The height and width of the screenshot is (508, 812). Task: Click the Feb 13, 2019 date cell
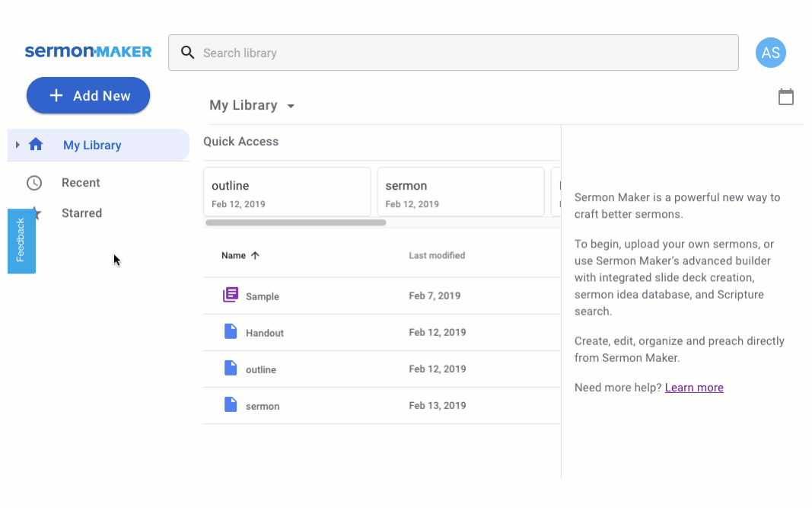coord(438,405)
